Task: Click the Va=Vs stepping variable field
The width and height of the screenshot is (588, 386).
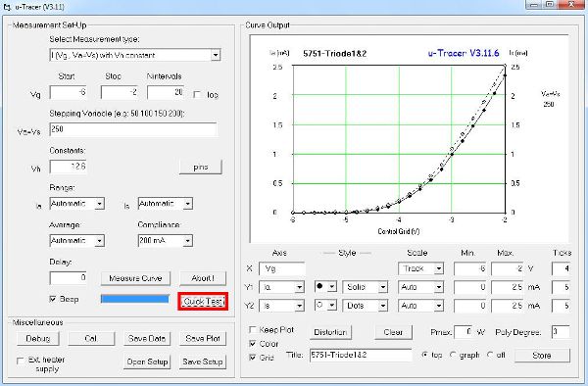Action: click(133, 129)
